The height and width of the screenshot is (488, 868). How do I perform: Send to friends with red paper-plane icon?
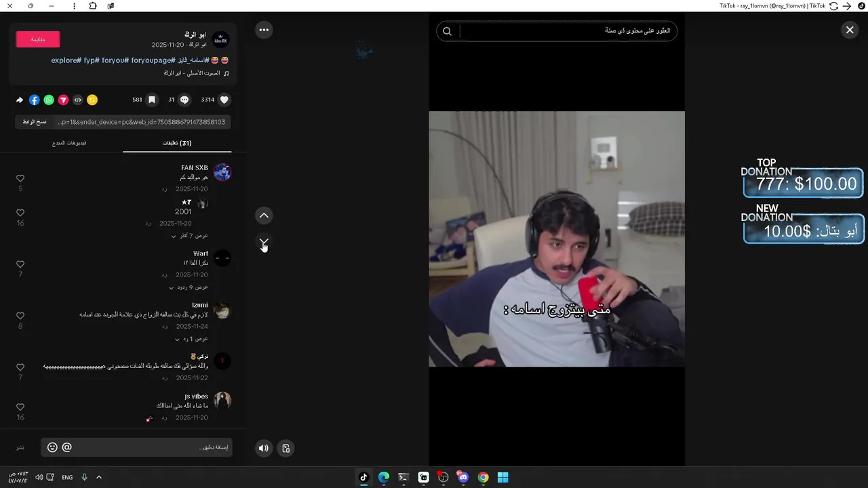(x=63, y=100)
